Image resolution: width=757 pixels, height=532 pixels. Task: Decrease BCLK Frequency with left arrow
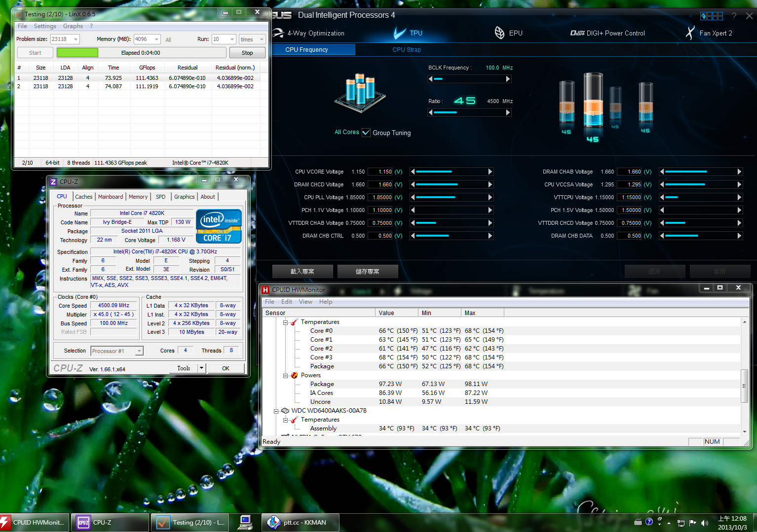[430, 79]
